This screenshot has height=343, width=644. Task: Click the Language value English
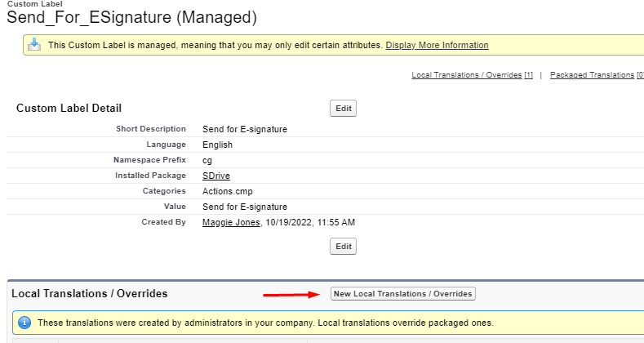[217, 145]
